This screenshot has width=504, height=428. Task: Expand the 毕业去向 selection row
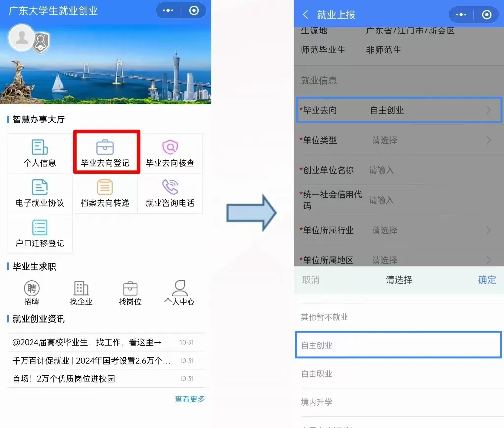(x=399, y=110)
